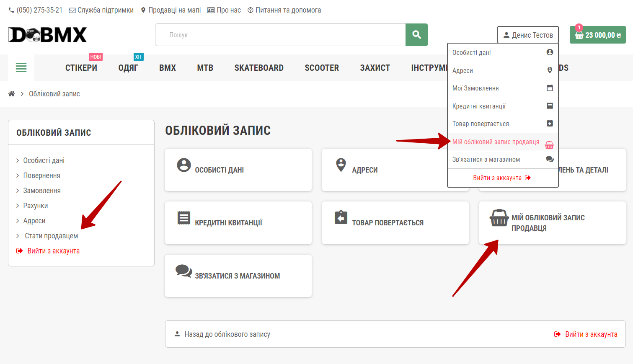
Task: Select Особисті дані in account dropdown
Action: point(503,52)
